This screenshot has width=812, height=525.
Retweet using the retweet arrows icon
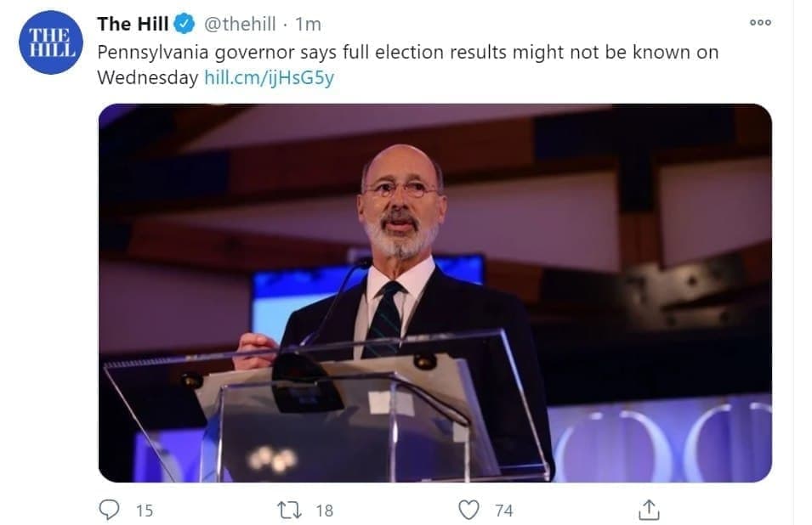(x=289, y=510)
